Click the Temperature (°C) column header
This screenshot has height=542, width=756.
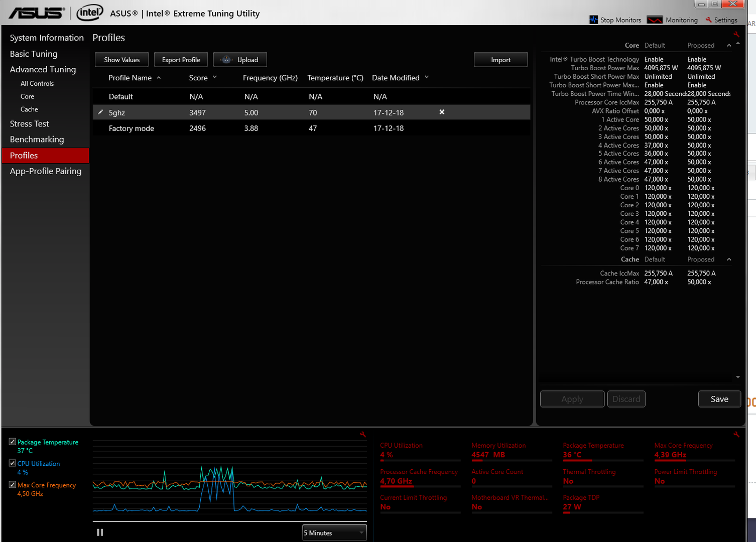(335, 78)
